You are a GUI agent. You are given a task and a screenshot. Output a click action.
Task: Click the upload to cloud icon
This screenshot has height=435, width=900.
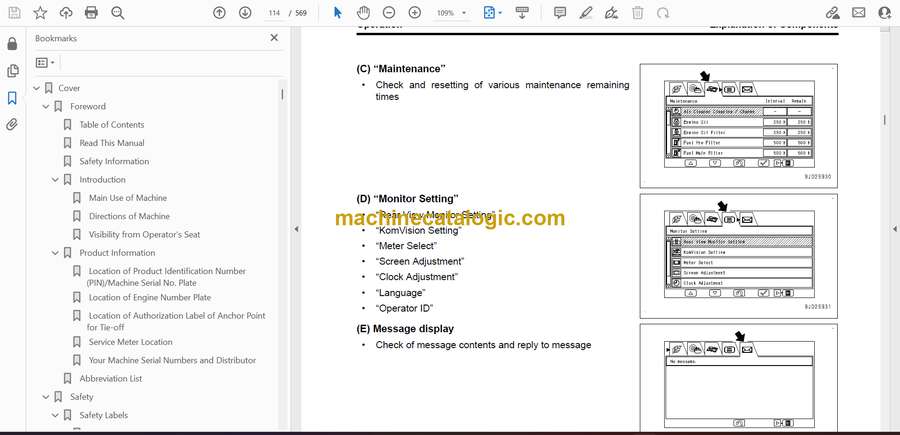coord(66,13)
